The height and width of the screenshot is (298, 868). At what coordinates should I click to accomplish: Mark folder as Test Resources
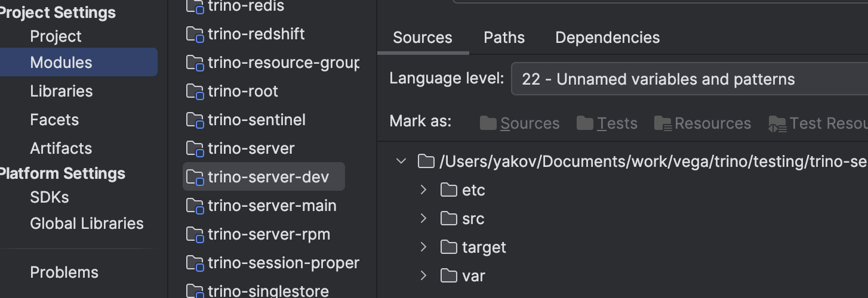tap(818, 123)
